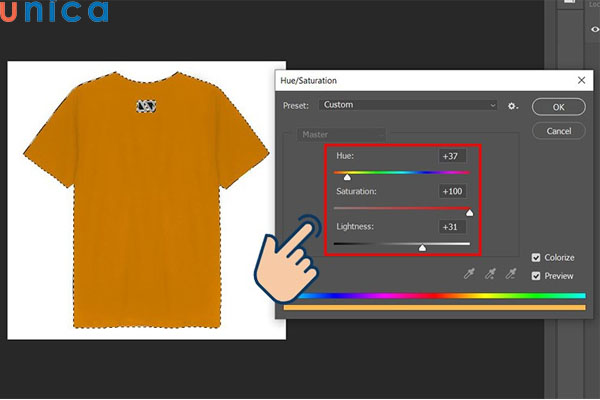Uncheck the Colorize checkbox
The height and width of the screenshot is (400, 600).
point(537,258)
